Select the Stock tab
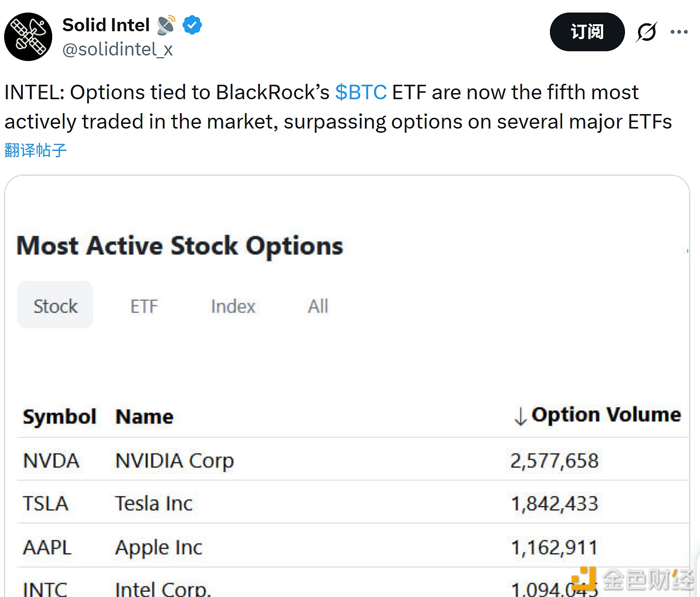 (x=55, y=306)
